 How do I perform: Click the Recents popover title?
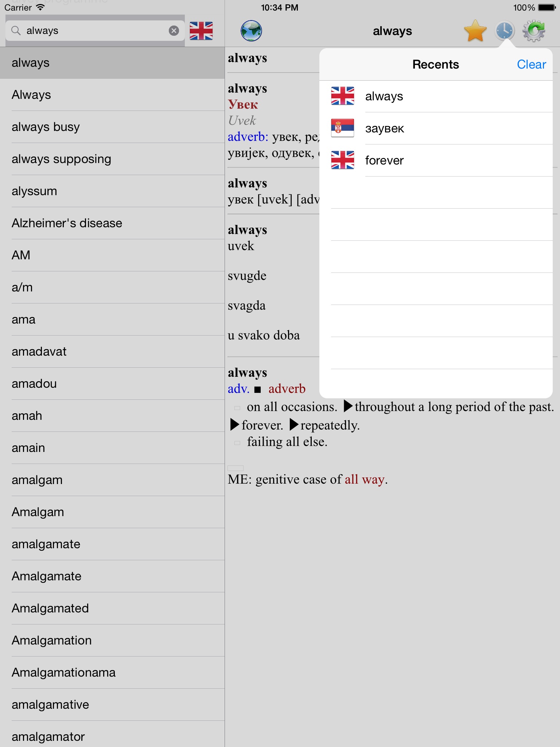[x=436, y=64]
